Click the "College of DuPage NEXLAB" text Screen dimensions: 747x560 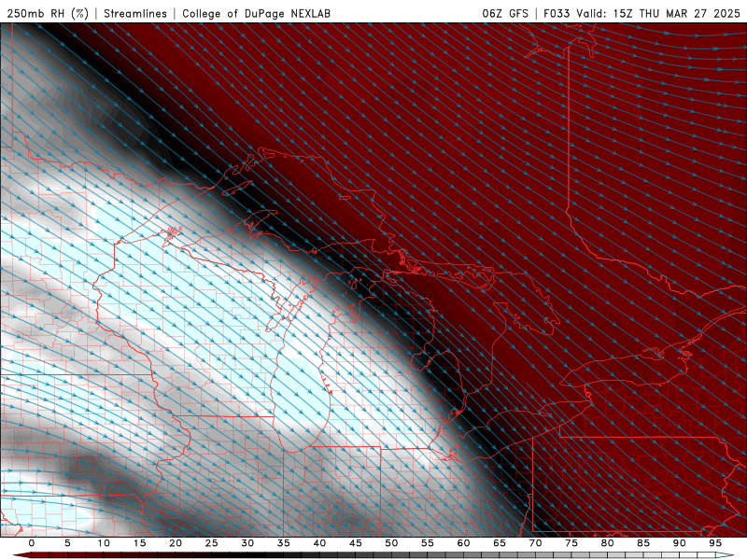256,13
